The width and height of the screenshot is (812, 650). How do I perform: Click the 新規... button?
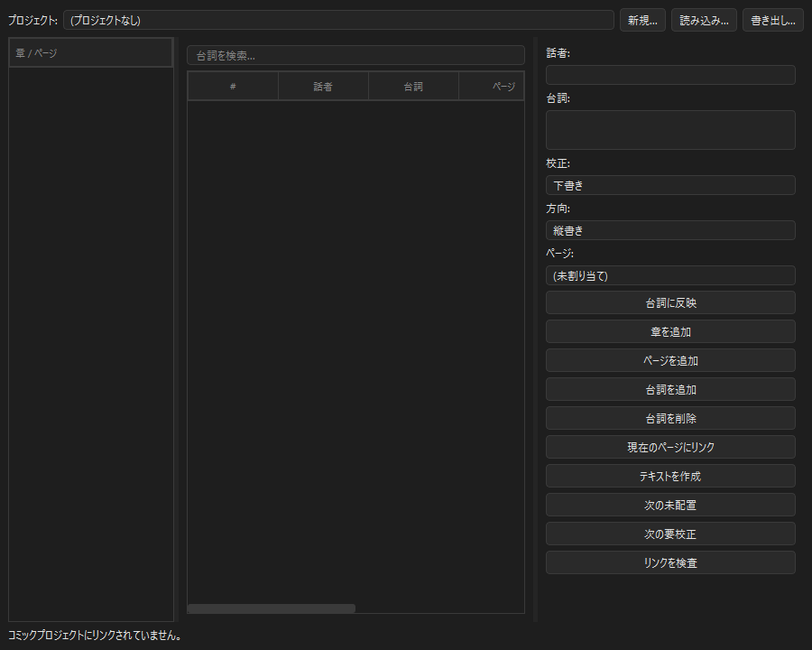click(642, 20)
